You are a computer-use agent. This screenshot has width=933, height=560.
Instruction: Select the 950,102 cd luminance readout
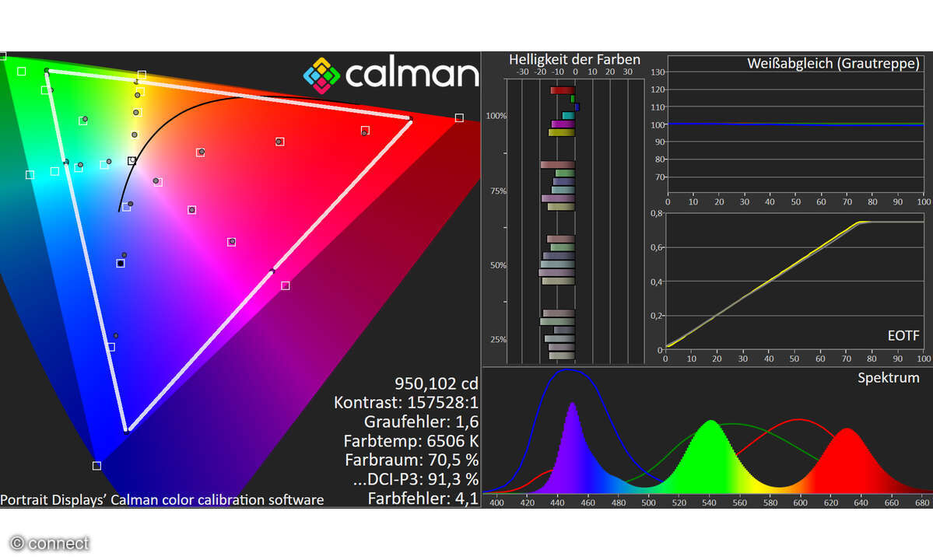click(x=436, y=383)
